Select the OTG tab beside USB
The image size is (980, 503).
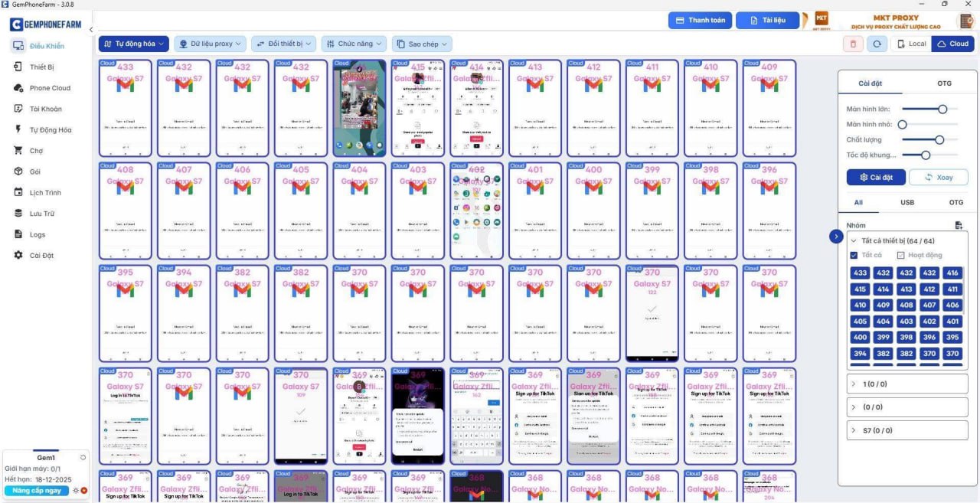click(x=956, y=202)
